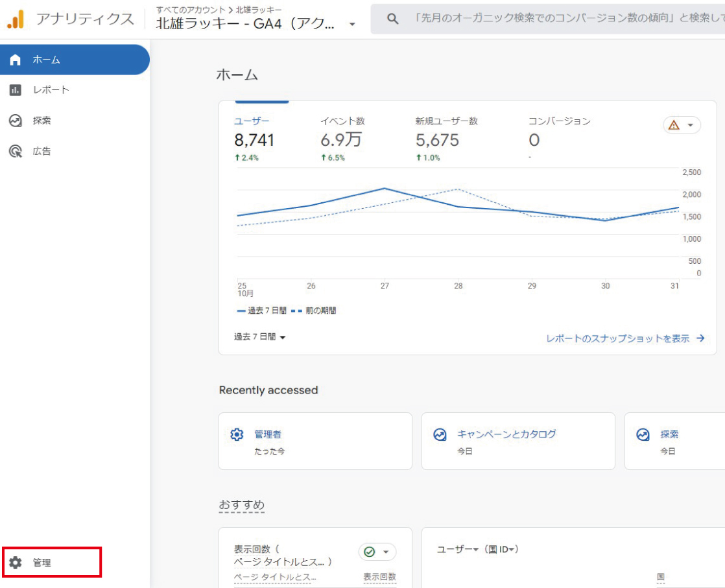The image size is (725, 588).
Task: Click the gear icon in 管理者 card
Action: click(x=237, y=434)
